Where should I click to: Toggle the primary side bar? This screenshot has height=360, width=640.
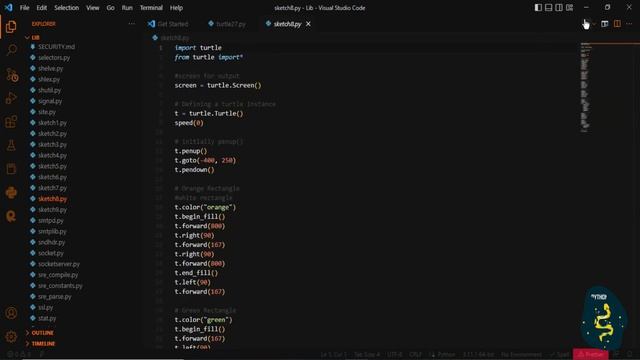pyautogui.click(x=538, y=7)
